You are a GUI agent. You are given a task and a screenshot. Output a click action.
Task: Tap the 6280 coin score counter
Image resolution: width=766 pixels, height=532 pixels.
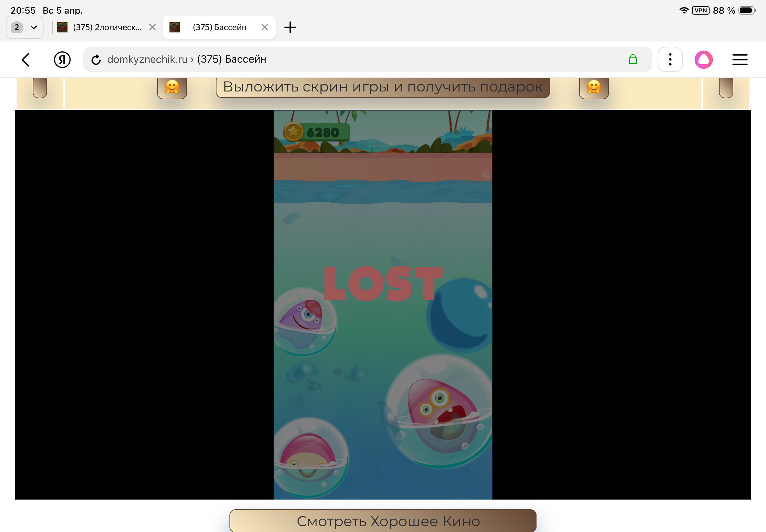[x=316, y=132]
